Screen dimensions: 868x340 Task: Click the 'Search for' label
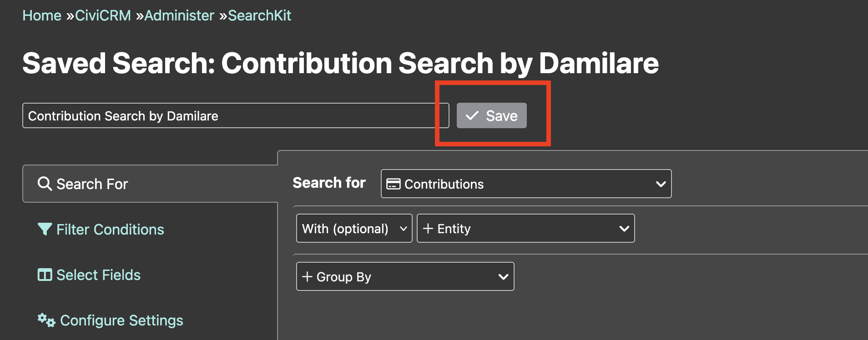(329, 183)
